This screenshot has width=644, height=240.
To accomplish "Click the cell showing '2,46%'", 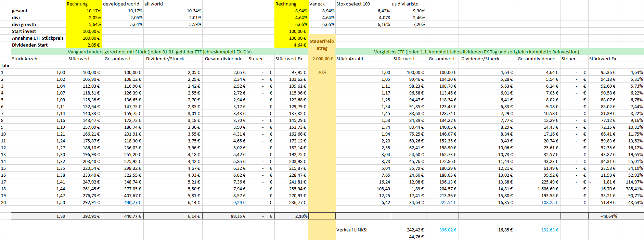I will [x=409, y=17].
